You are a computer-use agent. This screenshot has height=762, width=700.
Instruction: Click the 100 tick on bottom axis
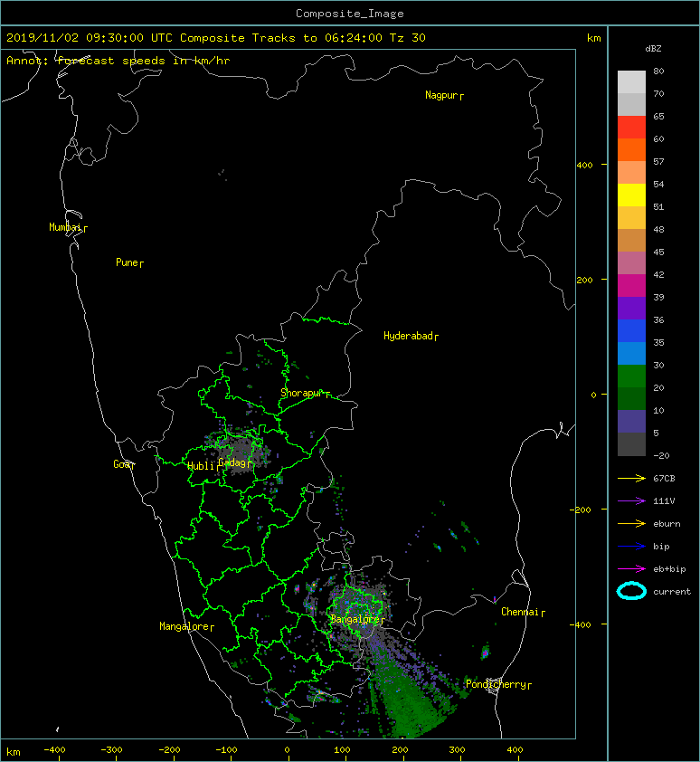[343, 750]
